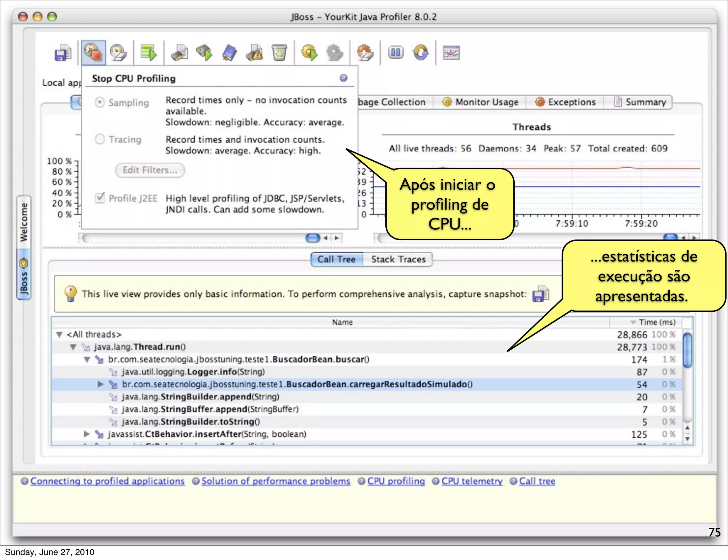Click the Capture Snapshot toolbar icon
This screenshot has width=728, height=560.
click(x=63, y=53)
